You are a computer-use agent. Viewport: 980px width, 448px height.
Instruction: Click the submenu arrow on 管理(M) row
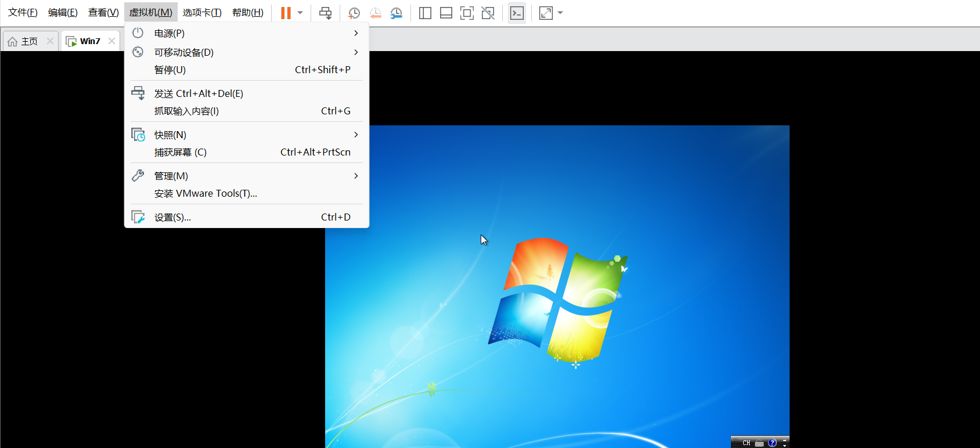click(356, 176)
